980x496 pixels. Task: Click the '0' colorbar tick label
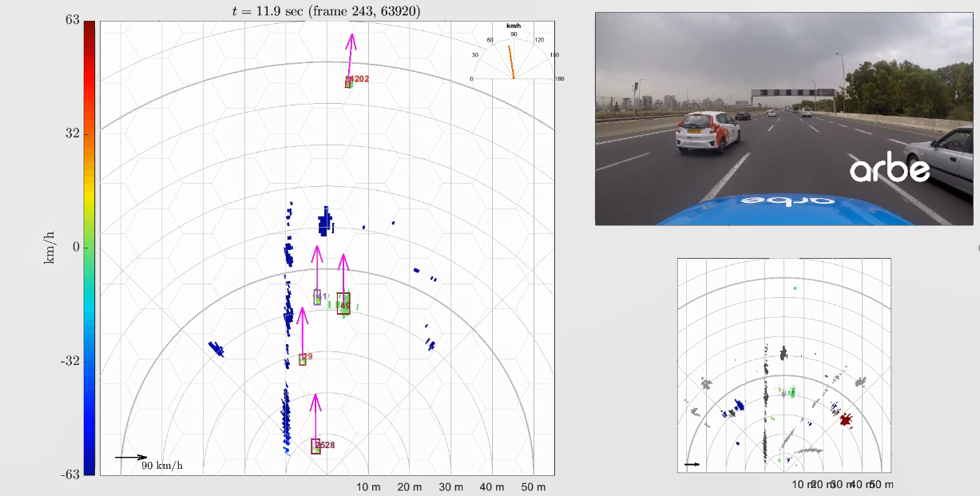76,247
